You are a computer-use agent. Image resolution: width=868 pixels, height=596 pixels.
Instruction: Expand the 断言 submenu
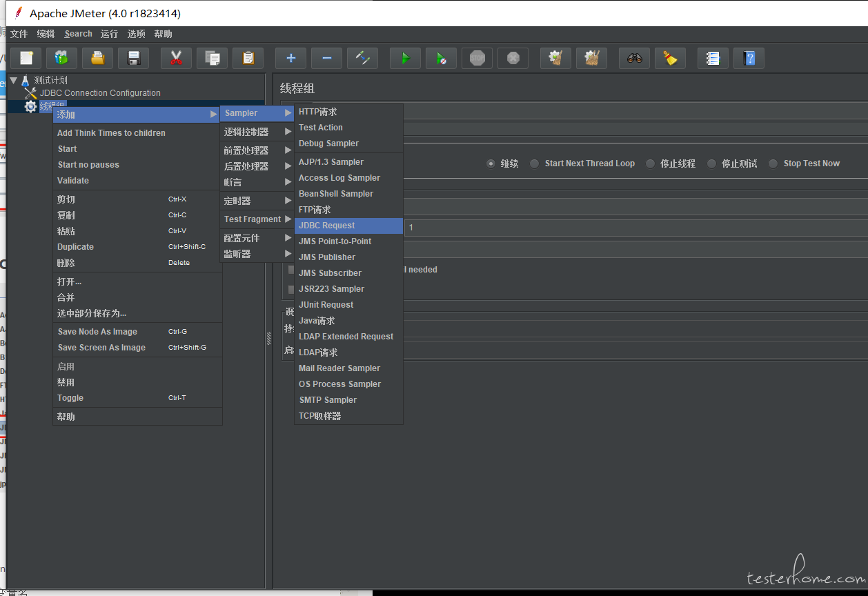[257, 182]
